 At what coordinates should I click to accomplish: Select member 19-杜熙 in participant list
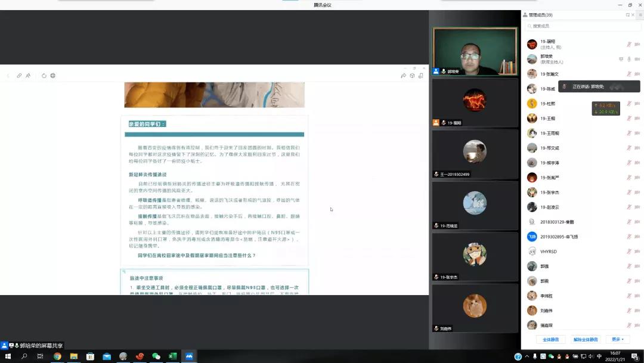click(547, 104)
